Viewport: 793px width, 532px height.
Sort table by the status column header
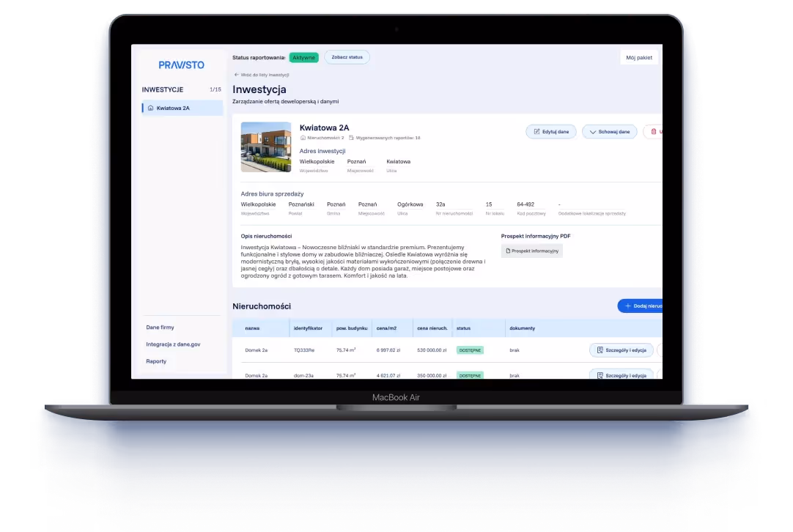tap(463, 328)
